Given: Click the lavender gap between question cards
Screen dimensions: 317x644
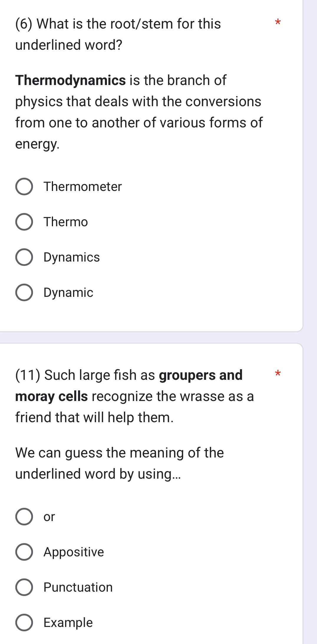Looking at the screenshot, I should [x=147, y=337].
